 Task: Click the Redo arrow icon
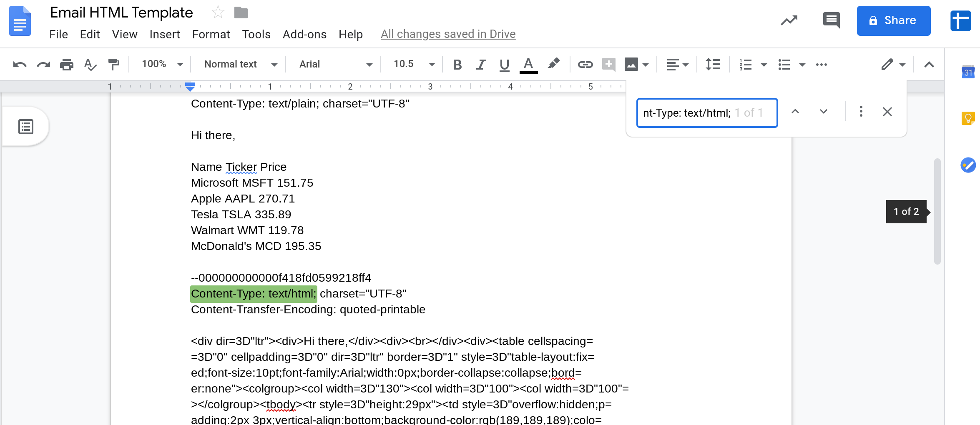click(x=43, y=65)
